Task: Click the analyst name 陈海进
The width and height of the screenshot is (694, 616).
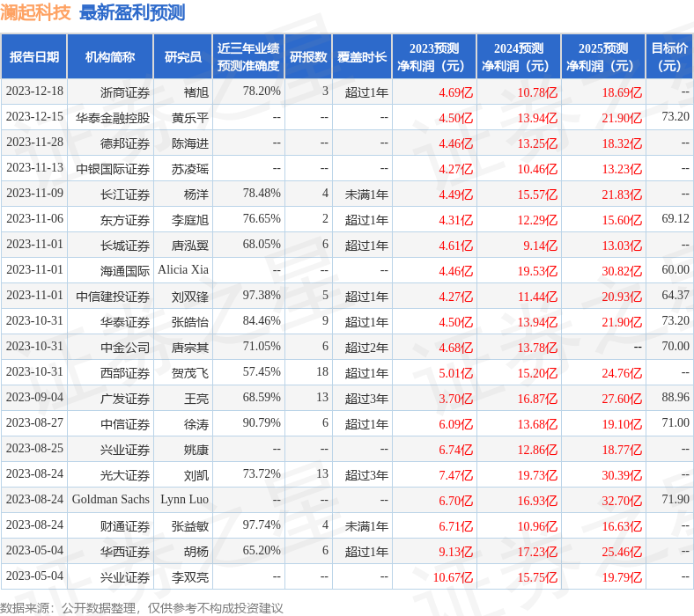Action: 190,143
